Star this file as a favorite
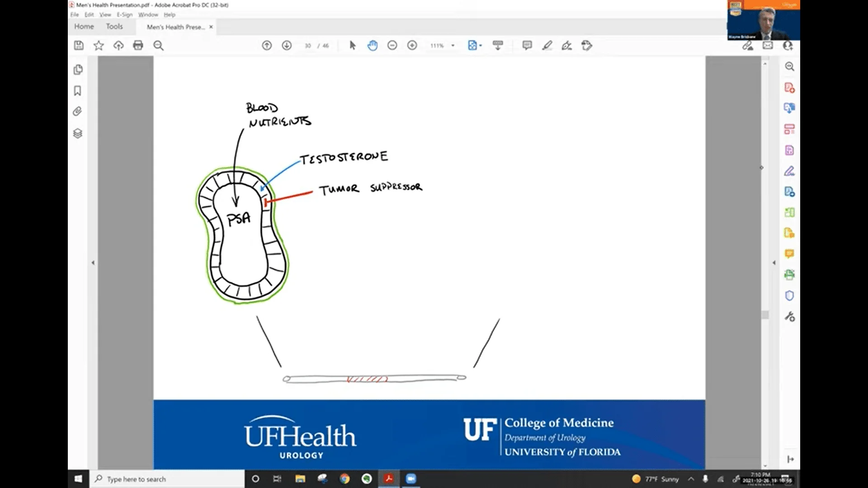Viewport: 868px width, 488px height. 99,45
